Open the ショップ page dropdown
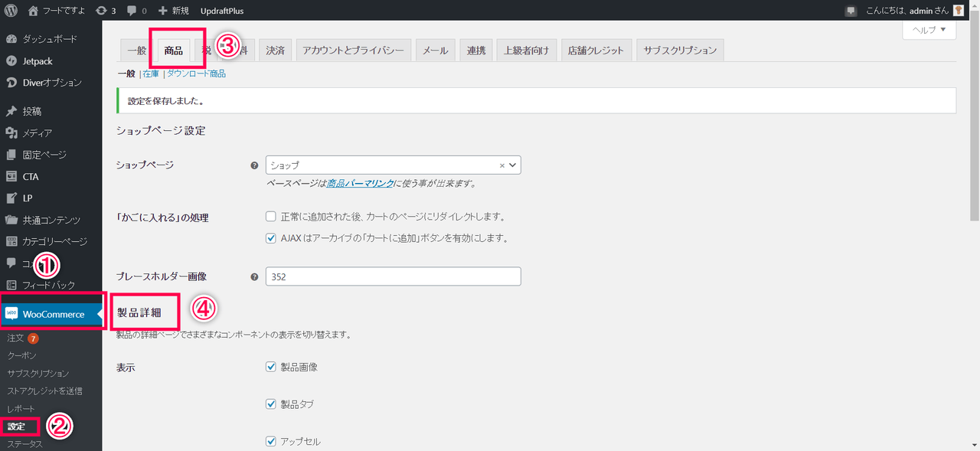Viewport: 980px width, 451px height. tap(393, 165)
